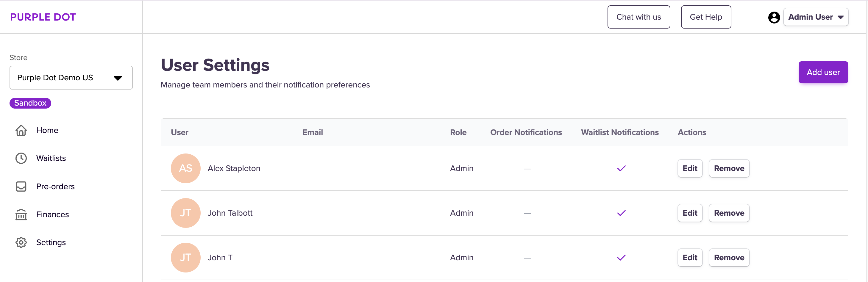Click John T's waitlist notifications checkmark
Screen dimensions: 868x282
(x=621, y=258)
